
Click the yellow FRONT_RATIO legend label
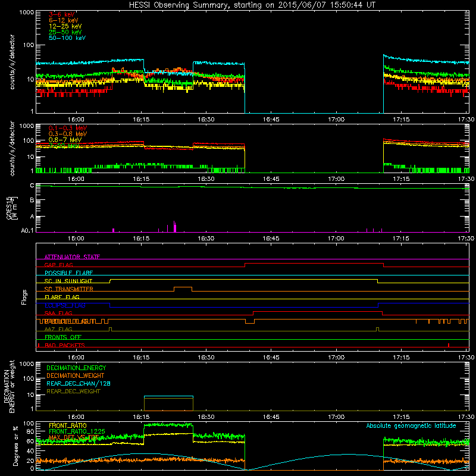click(x=68, y=425)
